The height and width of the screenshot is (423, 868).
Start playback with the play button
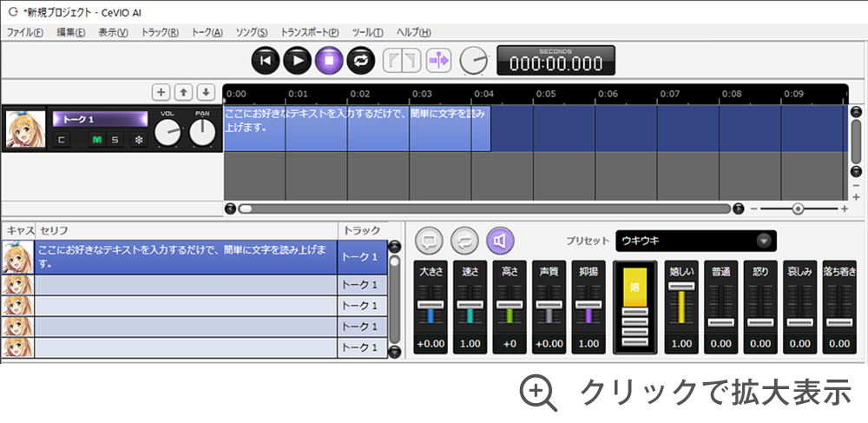click(x=297, y=60)
